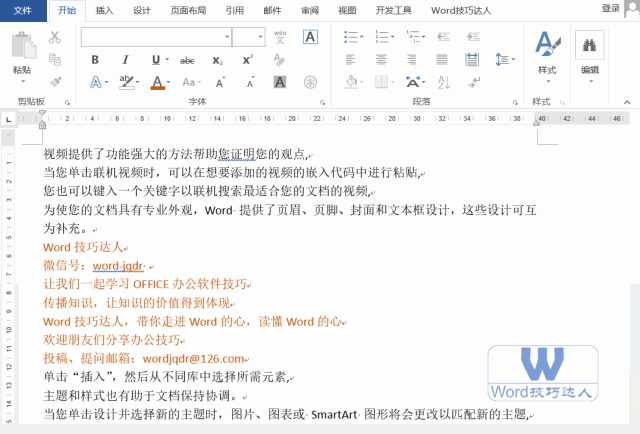Collapse the ribbon with chevron
Screen dimensions: 640x434
pyautogui.click(x=627, y=102)
